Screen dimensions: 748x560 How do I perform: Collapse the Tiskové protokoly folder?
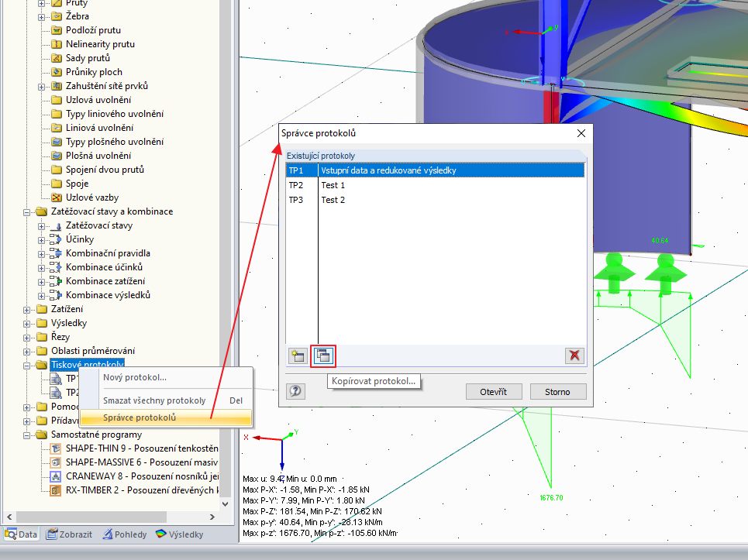26,366
